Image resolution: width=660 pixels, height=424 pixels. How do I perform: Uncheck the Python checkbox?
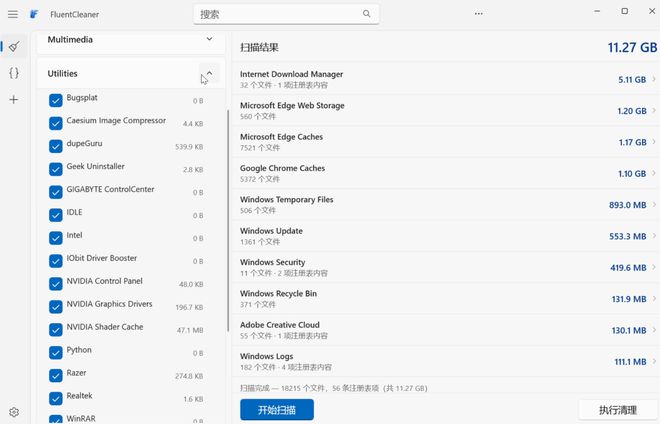pos(56,353)
